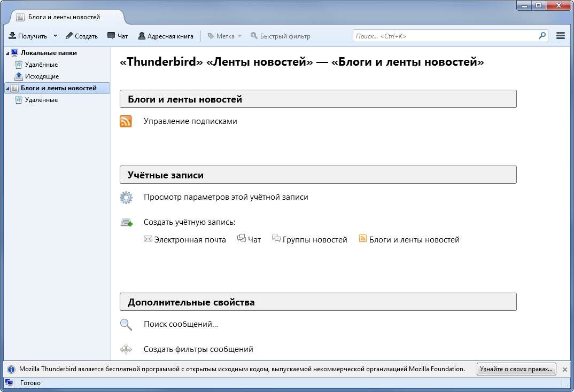Open Адресная книга address book
This screenshot has width=574, height=392.
point(166,36)
